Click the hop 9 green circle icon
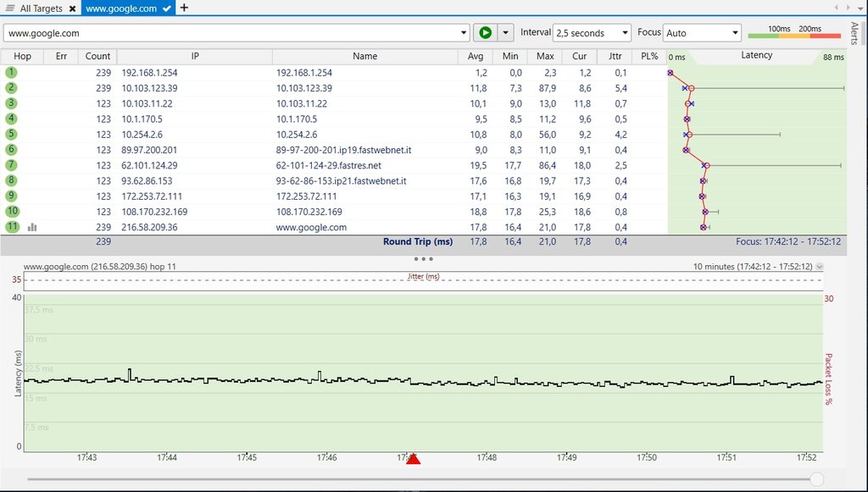 point(11,196)
